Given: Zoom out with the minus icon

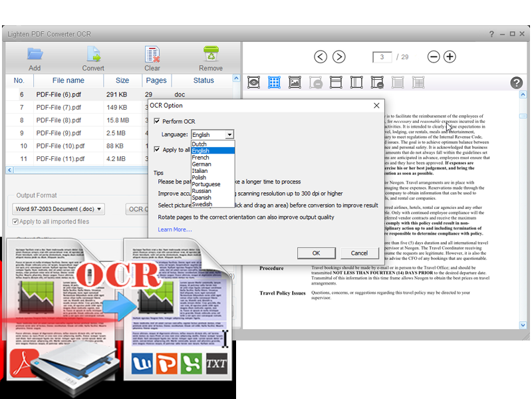Looking at the screenshot, I should [x=434, y=57].
